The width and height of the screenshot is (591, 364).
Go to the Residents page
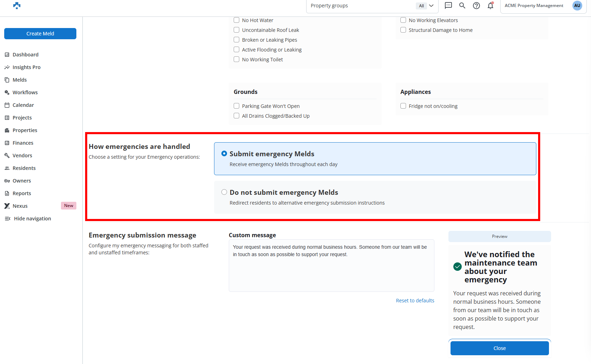(x=24, y=168)
